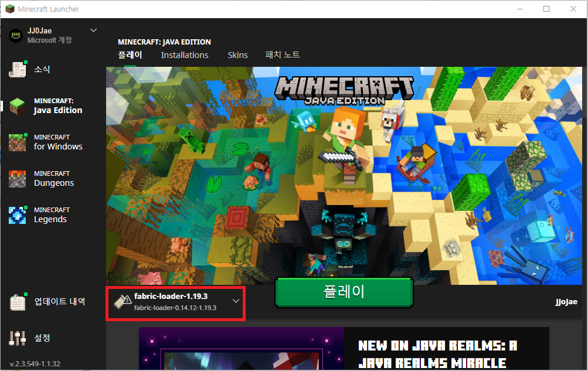Viewport: 588px width, 371px height.
Task: Select the 'for Windows' sidebar label
Action: (x=58, y=147)
